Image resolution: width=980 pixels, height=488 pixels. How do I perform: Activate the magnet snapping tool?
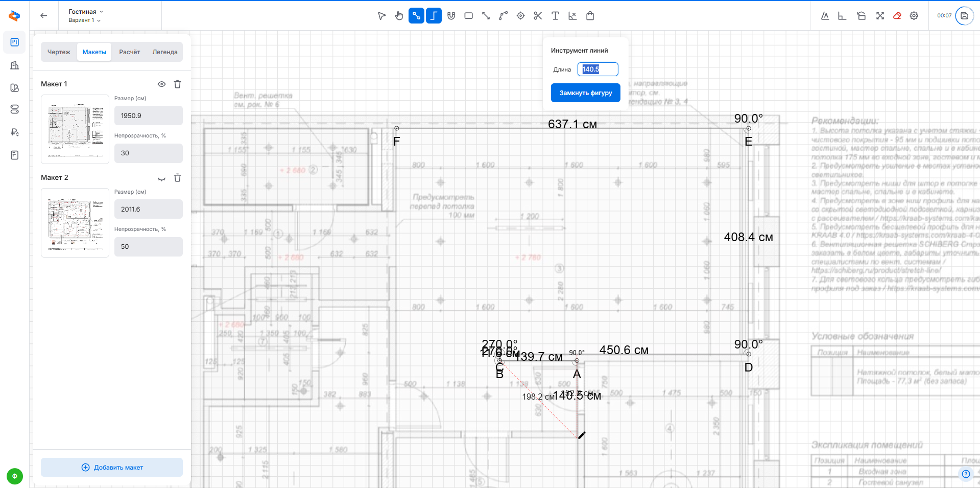451,16
